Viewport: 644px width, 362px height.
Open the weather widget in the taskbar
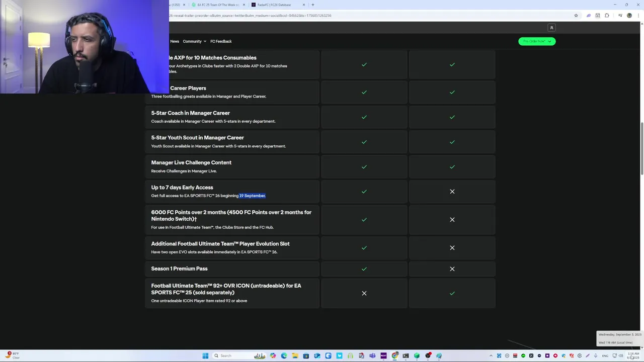(12, 355)
